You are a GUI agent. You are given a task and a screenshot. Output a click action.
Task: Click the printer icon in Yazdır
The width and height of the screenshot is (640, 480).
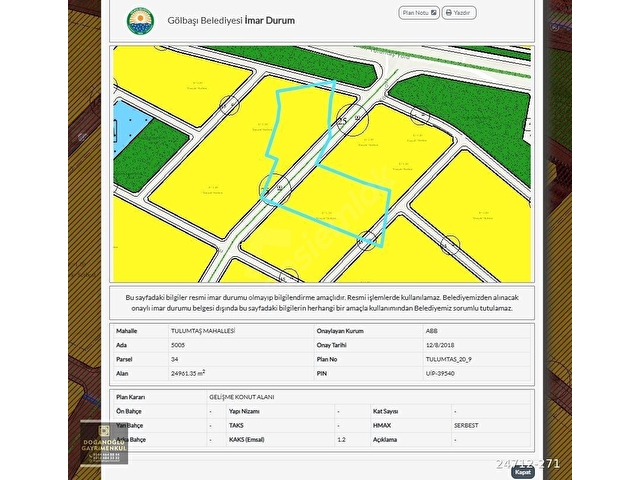(x=449, y=13)
